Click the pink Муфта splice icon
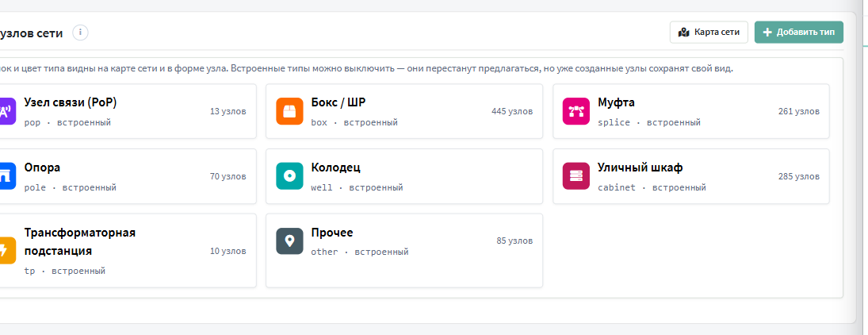Screen dimensions: 868x335 576,111
